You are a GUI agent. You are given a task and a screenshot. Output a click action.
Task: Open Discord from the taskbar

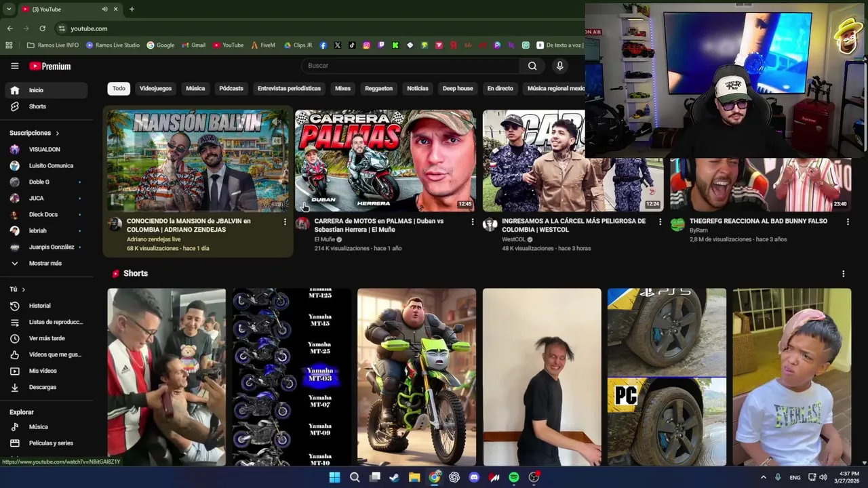pos(474,477)
